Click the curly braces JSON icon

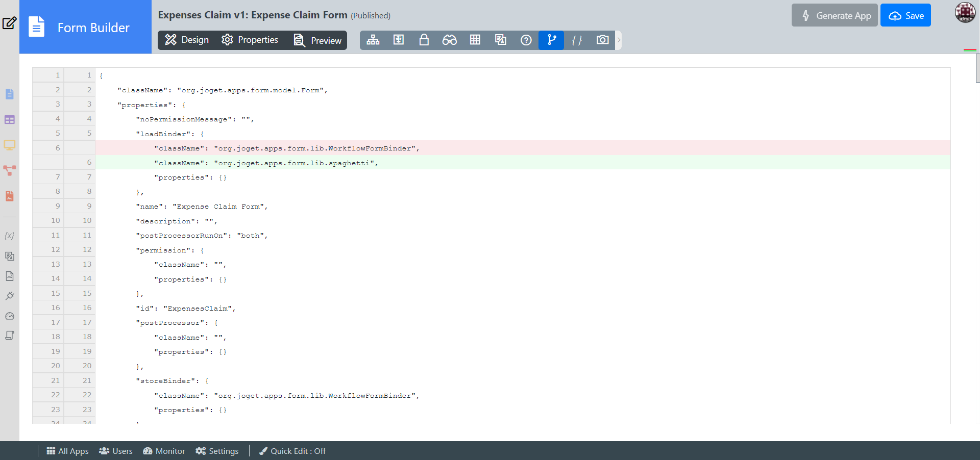(577, 40)
